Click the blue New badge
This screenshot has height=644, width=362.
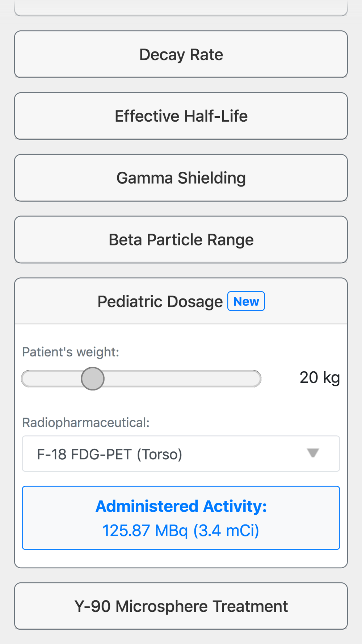coord(246,301)
